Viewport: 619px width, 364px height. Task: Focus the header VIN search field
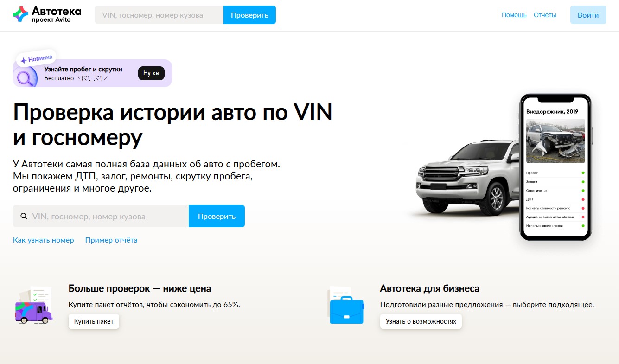click(x=159, y=15)
